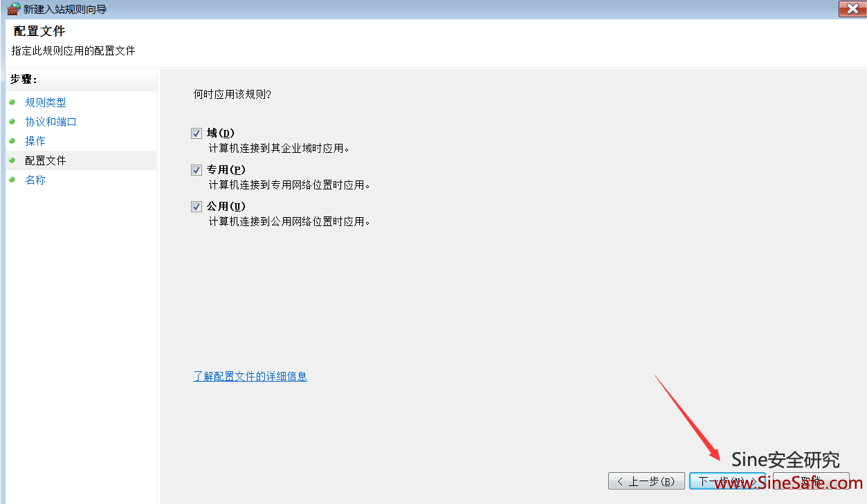Click the green bullet beside 规则类型
Image resolution: width=867 pixels, height=504 pixels.
point(12,102)
